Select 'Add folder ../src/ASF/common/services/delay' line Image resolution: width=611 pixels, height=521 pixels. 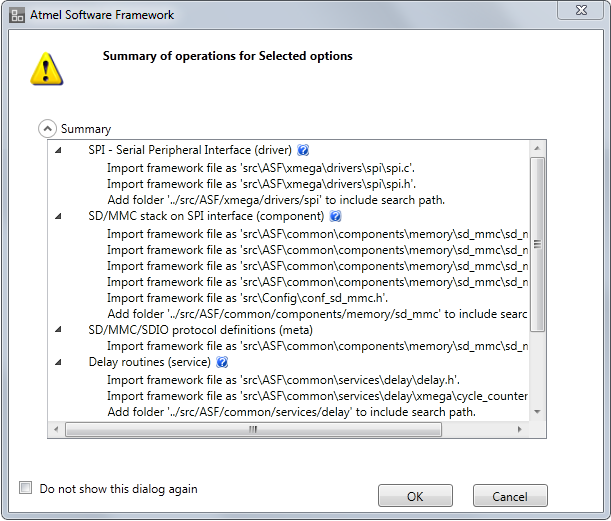(x=291, y=412)
